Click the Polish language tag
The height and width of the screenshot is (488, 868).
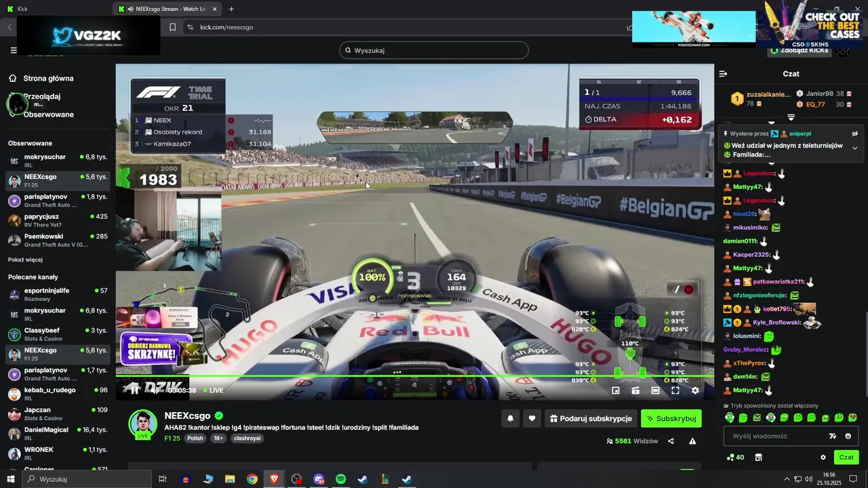click(x=195, y=439)
